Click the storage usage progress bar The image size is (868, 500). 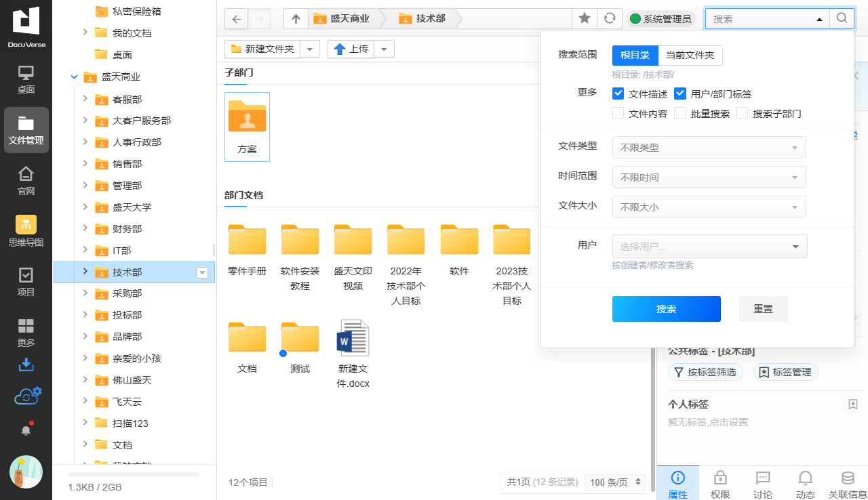pyautogui.click(x=134, y=475)
